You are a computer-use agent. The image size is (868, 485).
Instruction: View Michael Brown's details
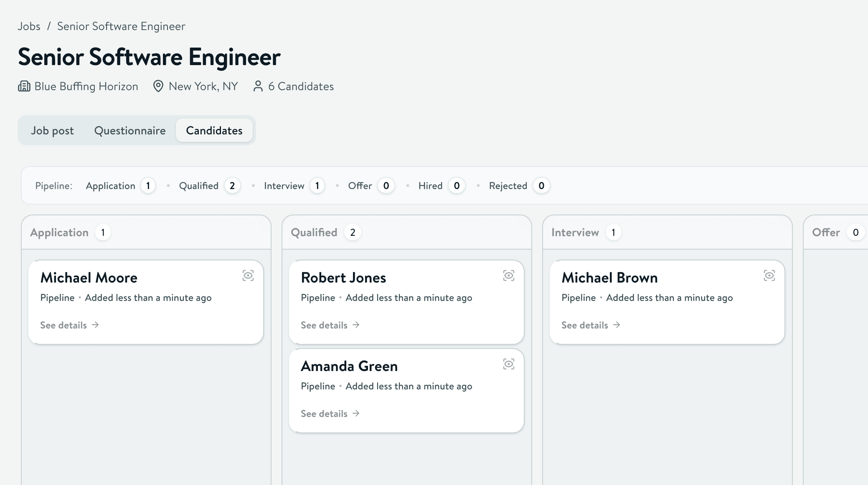click(584, 325)
